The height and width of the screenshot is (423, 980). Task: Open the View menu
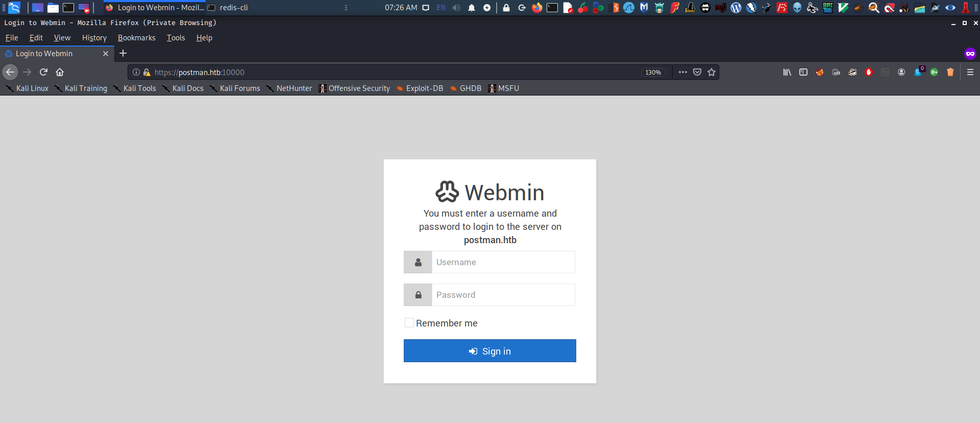tap(62, 38)
